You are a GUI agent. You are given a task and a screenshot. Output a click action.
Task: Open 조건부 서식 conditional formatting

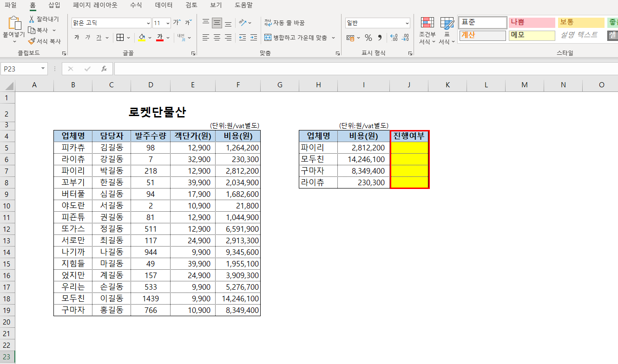click(x=427, y=31)
